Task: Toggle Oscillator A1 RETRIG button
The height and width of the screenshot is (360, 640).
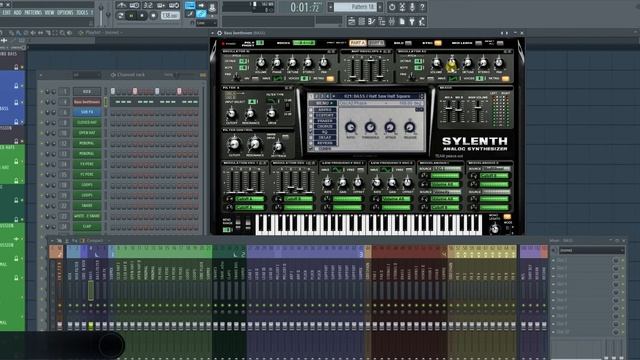Action: [330, 78]
